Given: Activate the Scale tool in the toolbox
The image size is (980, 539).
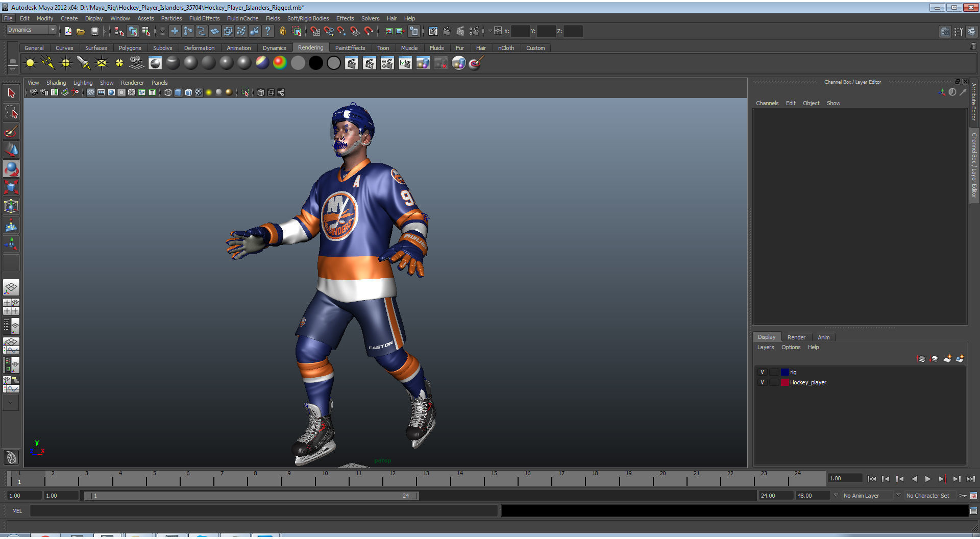Looking at the screenshot, I should click(11, 187).
